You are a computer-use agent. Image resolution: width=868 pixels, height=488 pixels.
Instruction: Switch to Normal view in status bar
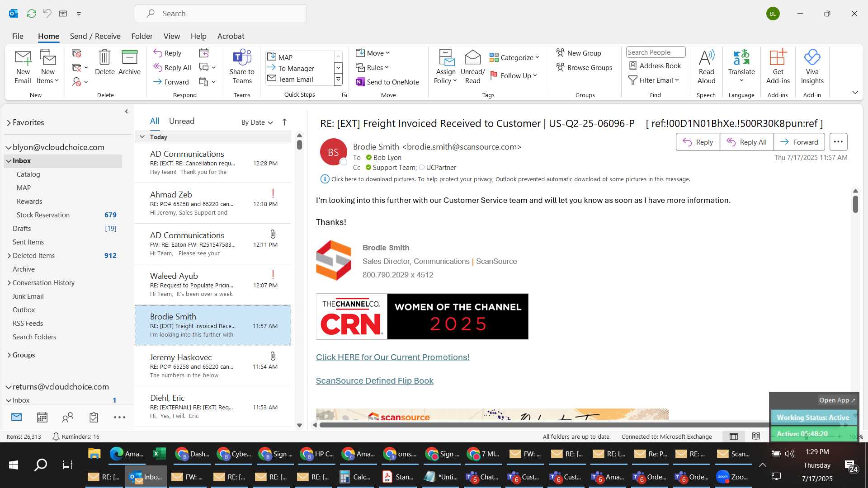pyautogui.click(x=734, y=436)
